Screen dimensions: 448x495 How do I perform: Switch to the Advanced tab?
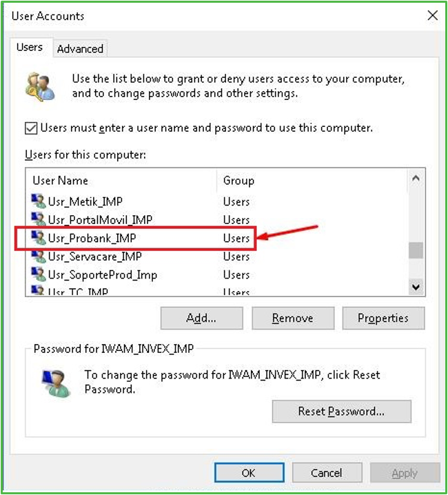[x=80, y=49]
